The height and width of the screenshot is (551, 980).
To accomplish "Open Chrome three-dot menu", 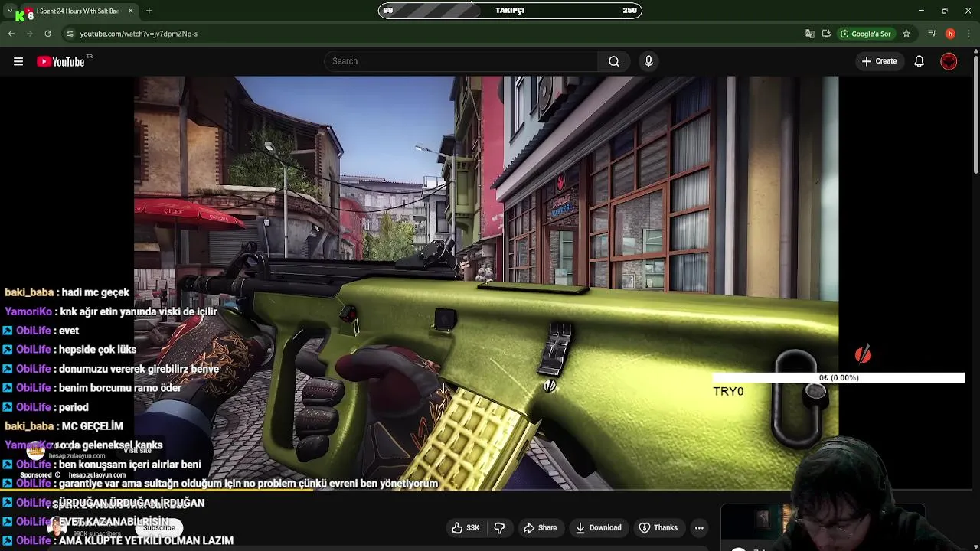I will (969, 34).
